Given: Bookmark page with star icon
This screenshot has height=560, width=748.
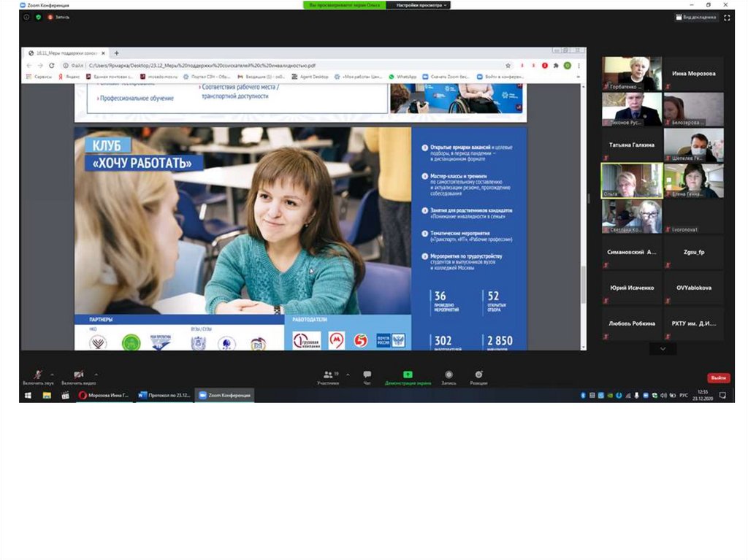Looking at the screenshot, I should coord(508,66).
